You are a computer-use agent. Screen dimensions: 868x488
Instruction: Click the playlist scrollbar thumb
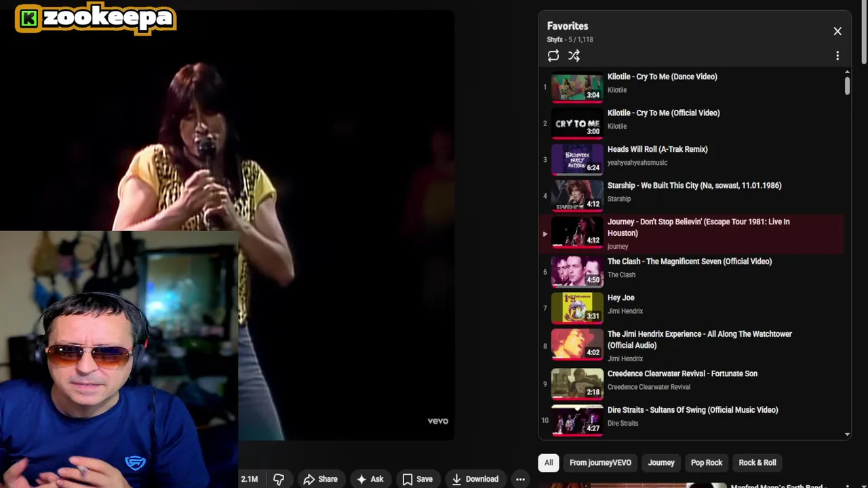pyautogui.click(x=847, y=86)
